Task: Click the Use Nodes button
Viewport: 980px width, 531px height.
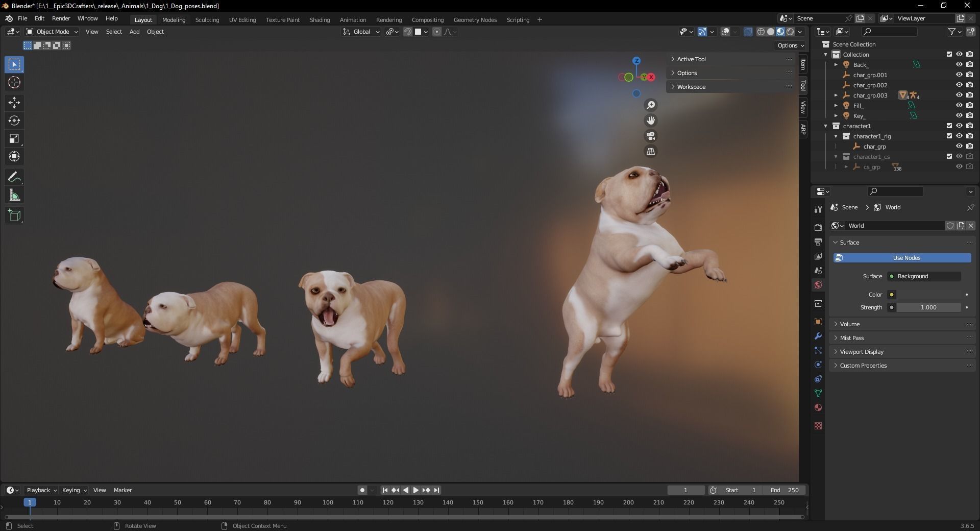Action: click(x=902, y=258)
